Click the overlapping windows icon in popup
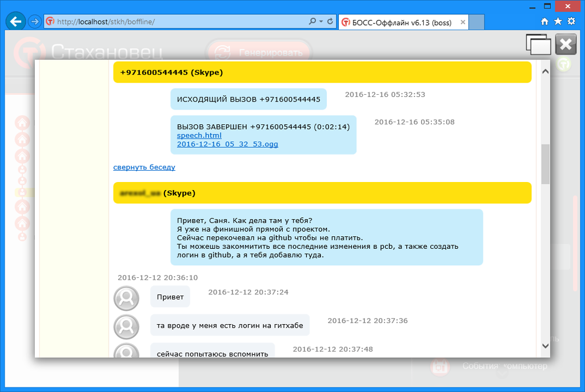 pos(538,45)
